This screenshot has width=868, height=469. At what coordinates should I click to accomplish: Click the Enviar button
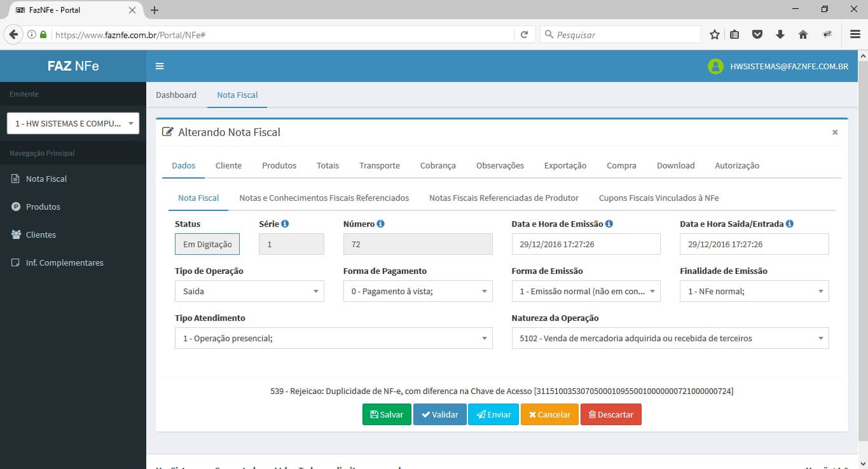pyautogui.click(x=493, y=414)
